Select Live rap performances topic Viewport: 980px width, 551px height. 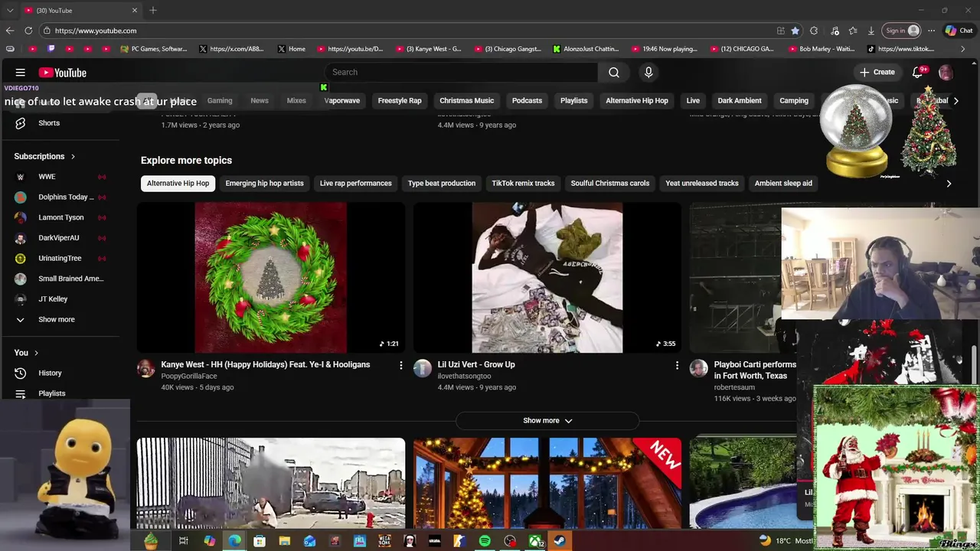(x=355, y=183)
